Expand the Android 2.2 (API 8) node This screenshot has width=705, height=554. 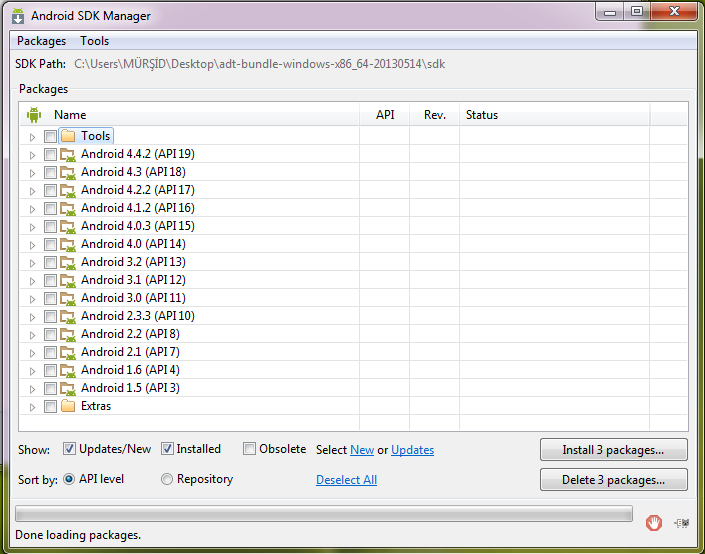click(x=32, y=335)
